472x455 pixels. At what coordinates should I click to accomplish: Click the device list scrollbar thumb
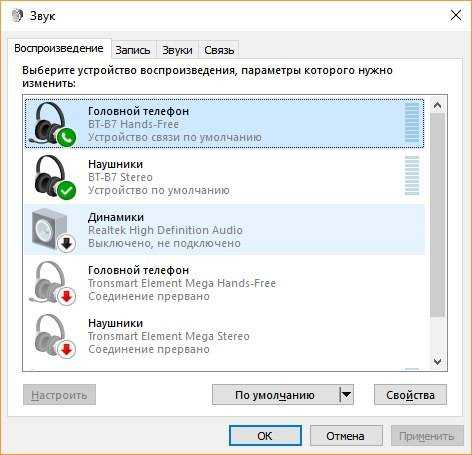[x=437, y=215]
